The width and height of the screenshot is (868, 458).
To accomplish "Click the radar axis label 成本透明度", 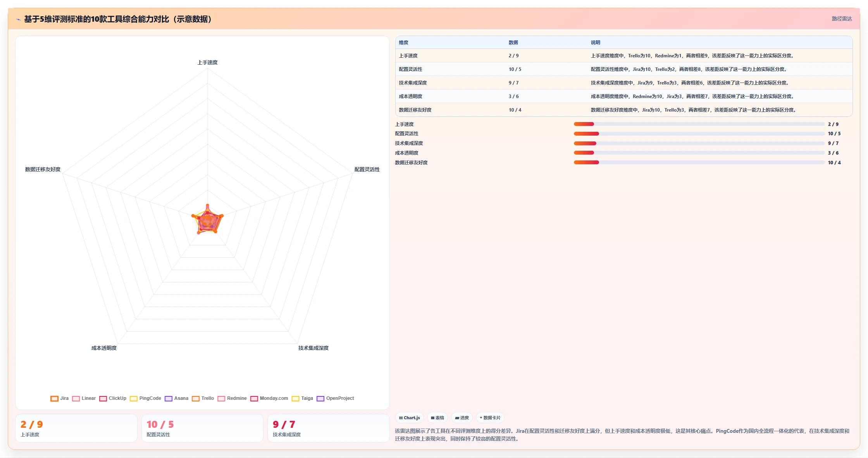I will click(104, 348).
